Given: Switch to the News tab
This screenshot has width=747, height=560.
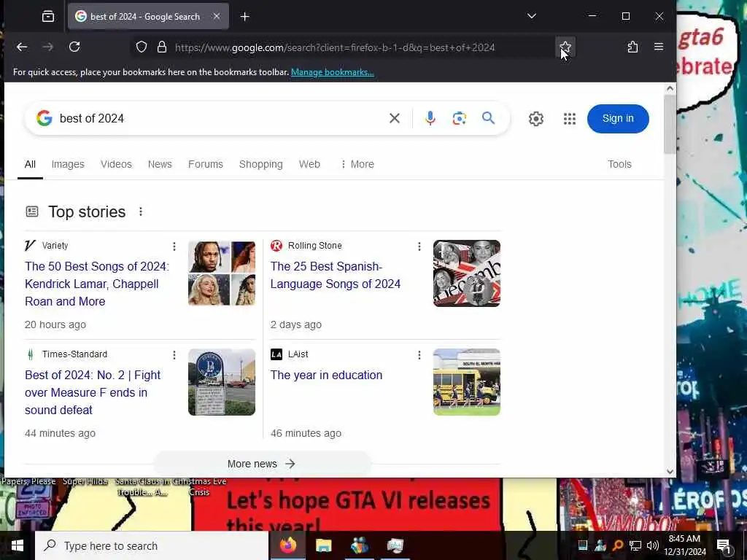Looking at the screenshot, I should pos(160,164).
